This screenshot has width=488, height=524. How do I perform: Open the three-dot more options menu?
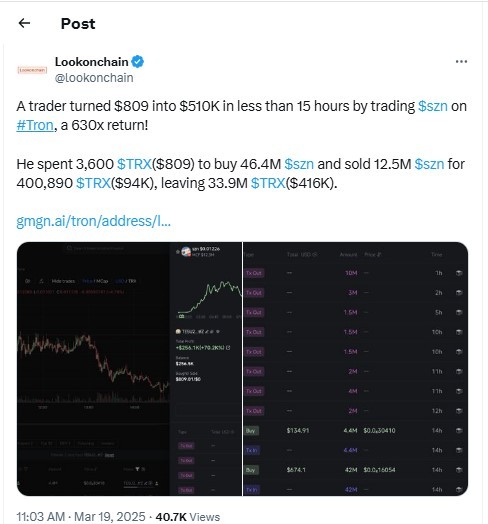pos(461,61)
